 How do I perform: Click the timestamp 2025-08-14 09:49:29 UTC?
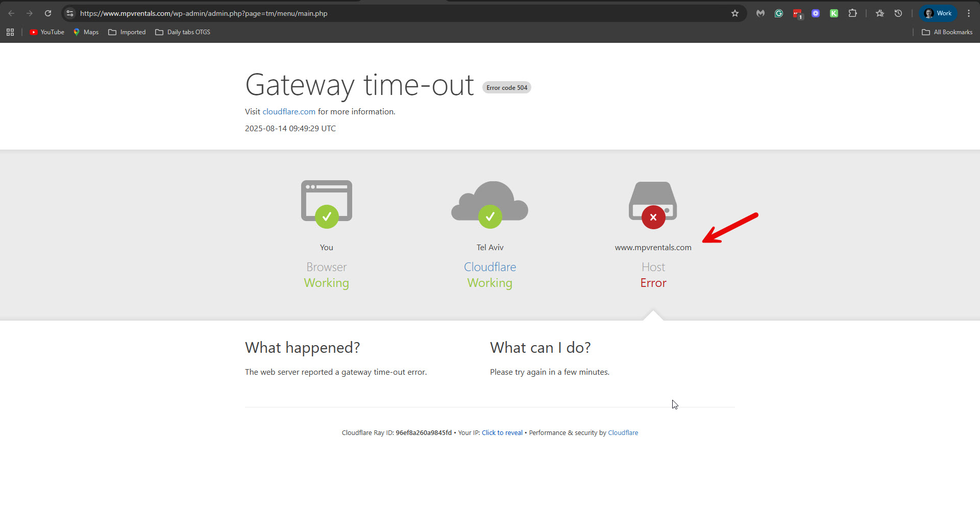(x=290, y=128)
